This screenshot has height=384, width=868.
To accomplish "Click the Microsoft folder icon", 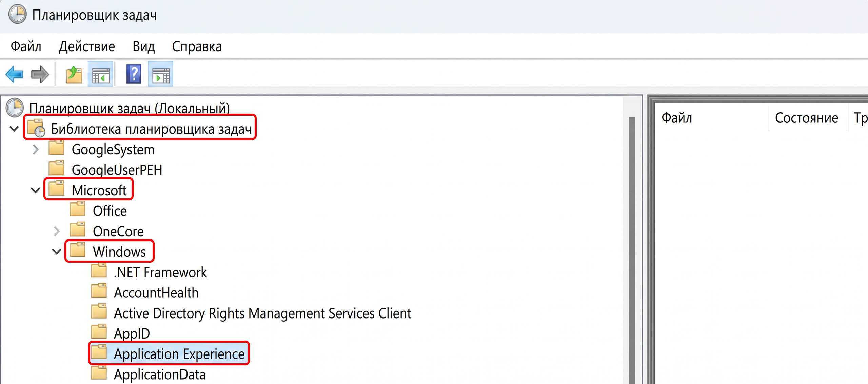I will click(57, 189).
